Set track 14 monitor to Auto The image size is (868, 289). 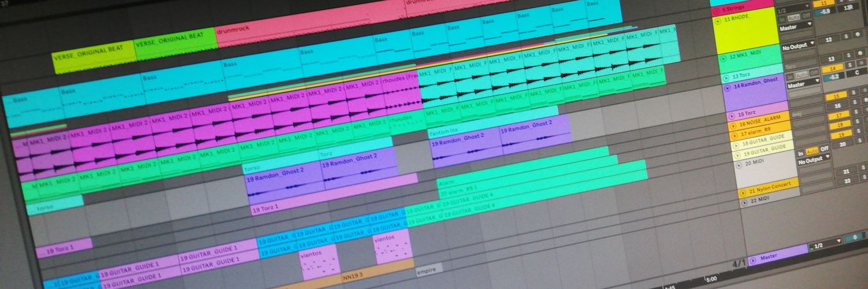tap(801, 75)
